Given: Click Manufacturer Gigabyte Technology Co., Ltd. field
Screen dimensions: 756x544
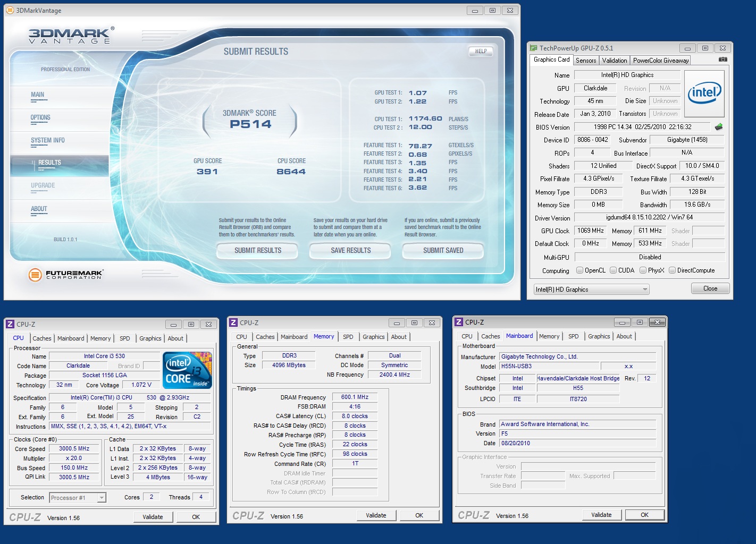Looking at the screenshot, I should pos(577,357).
